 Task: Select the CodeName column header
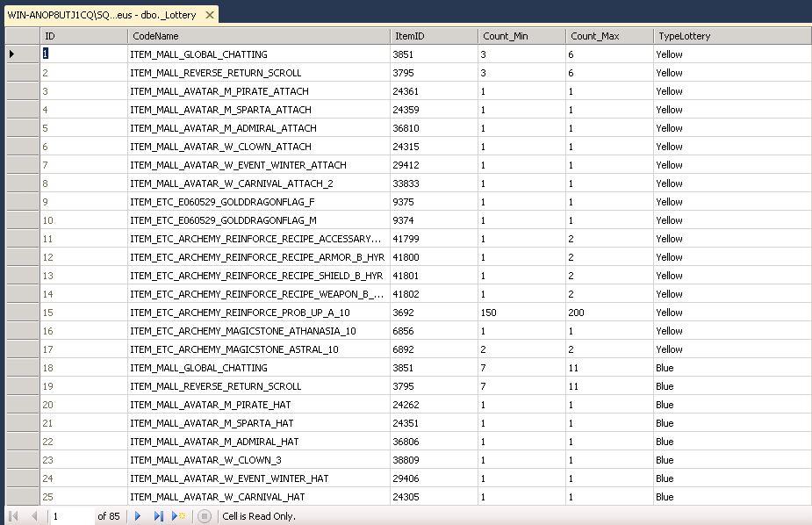tap(258, 36)
